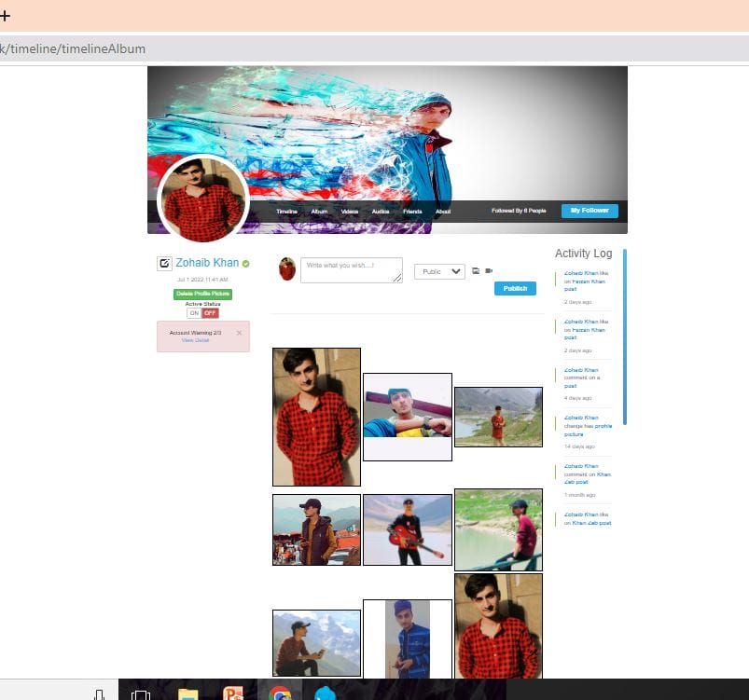749x700 pixels.
Task: Open the Album tab on profile
Action: click(319, 212)
